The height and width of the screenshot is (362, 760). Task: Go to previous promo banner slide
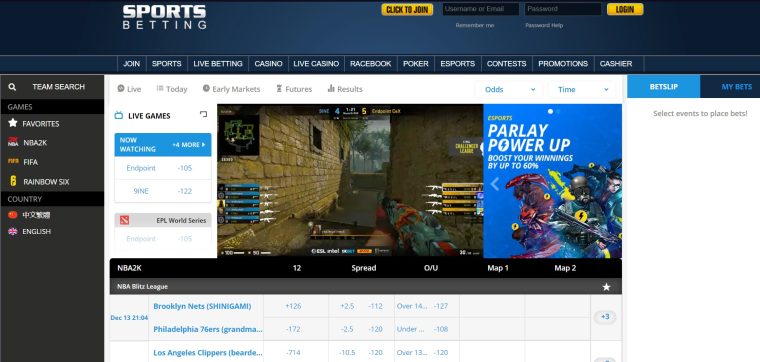pyautogui.click(x=495, y=184)
